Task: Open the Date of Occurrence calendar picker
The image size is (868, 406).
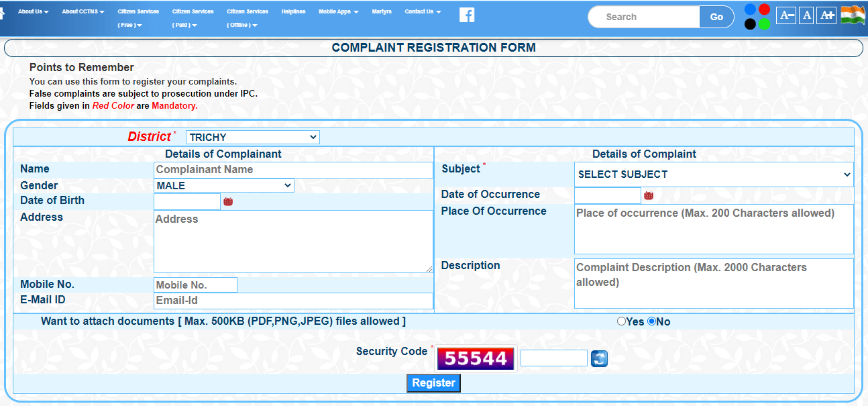Action: [648, 195]
